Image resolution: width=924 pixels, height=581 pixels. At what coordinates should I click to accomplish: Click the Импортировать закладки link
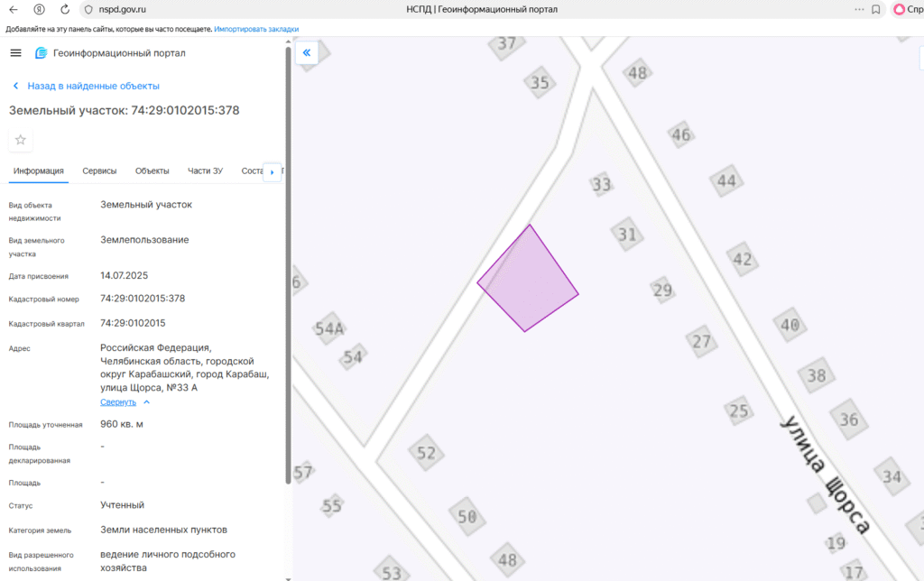256,29
